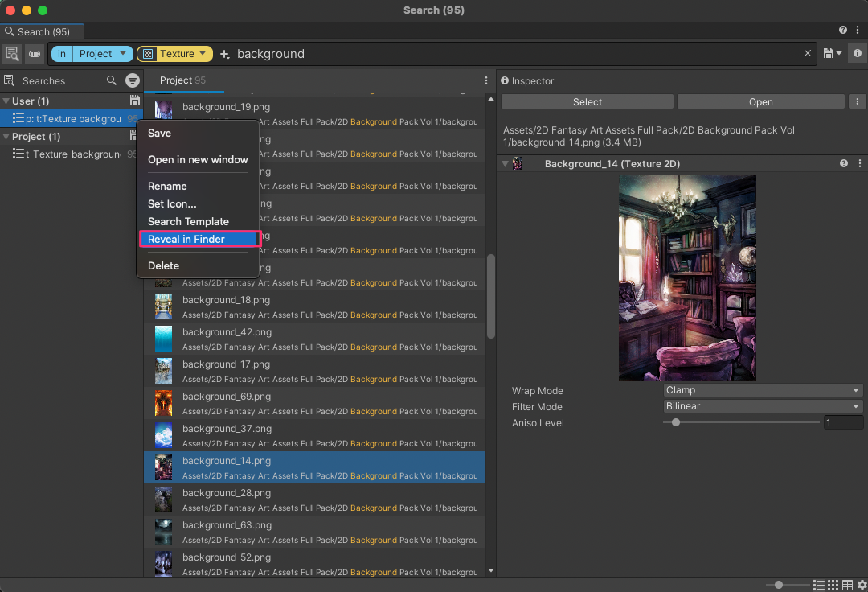Switch results to grid view icon
This screenshot has width=868, height=592.
(x=833, y=585)
